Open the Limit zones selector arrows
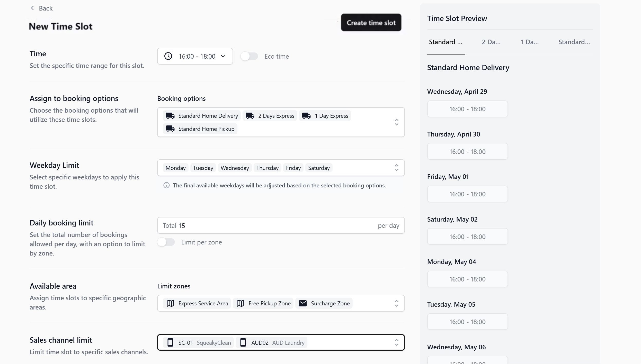The width and height of the screenshot is (641, 364). [396, 303]
